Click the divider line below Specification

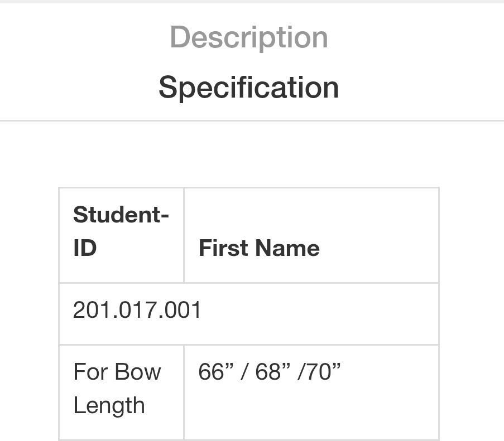252,120
